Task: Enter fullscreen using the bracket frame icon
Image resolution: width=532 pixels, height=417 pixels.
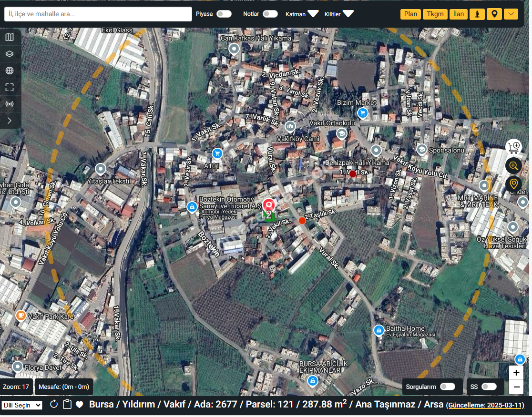Action: pos(10,87)
